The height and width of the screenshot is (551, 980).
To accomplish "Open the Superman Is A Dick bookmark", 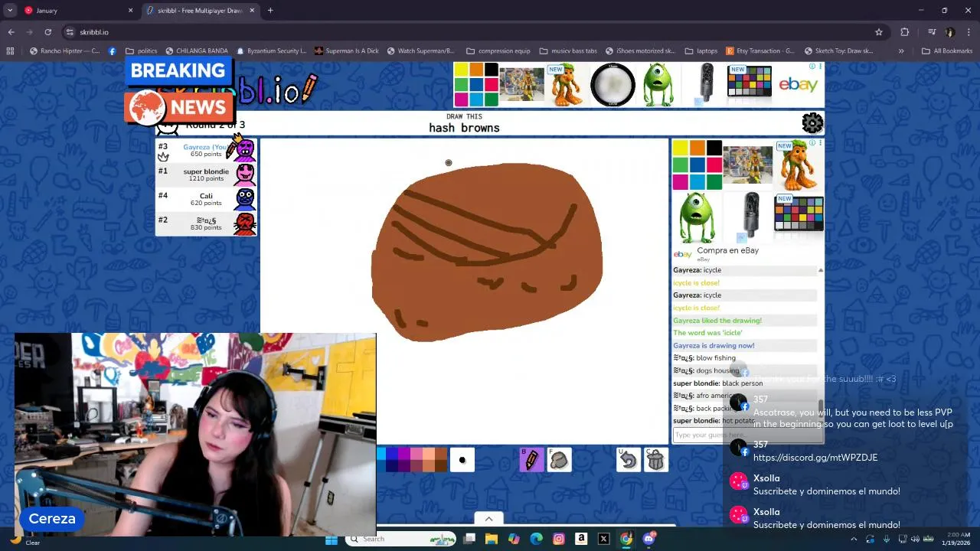I will pos(346,51).
